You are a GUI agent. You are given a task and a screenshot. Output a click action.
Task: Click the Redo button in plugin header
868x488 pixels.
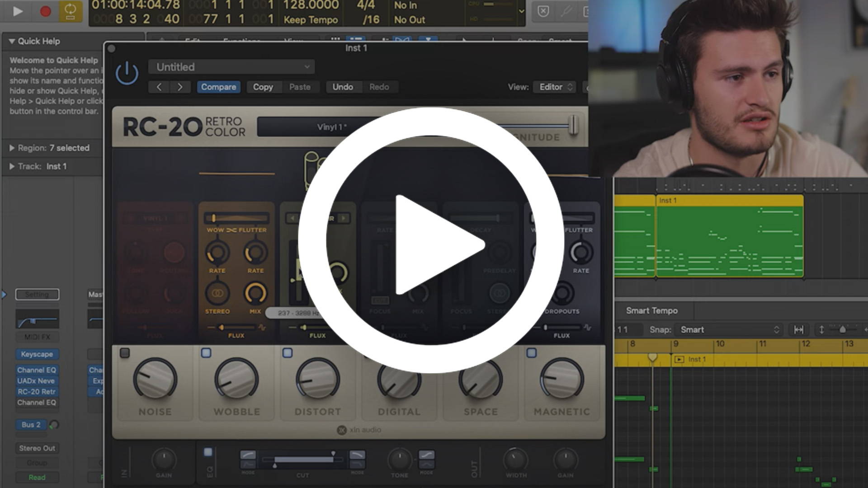[379, 87]
